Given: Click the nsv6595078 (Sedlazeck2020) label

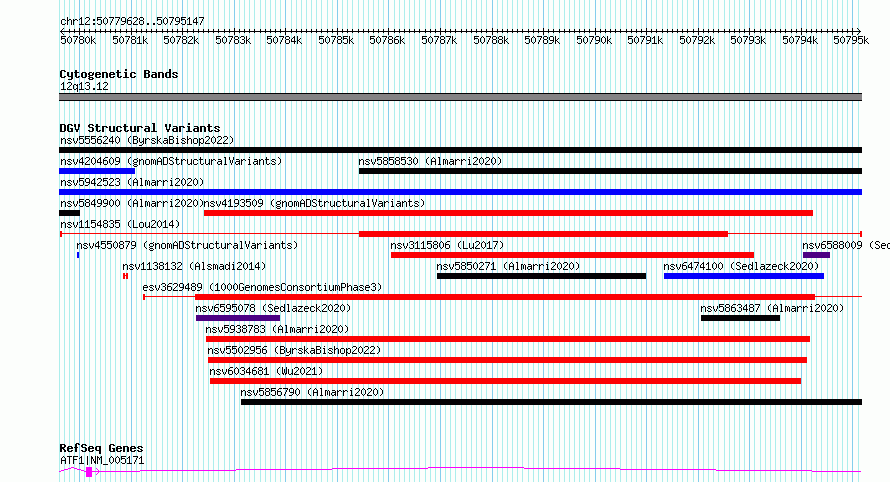Looking at the screenshot, I should [x=273, y=308].
